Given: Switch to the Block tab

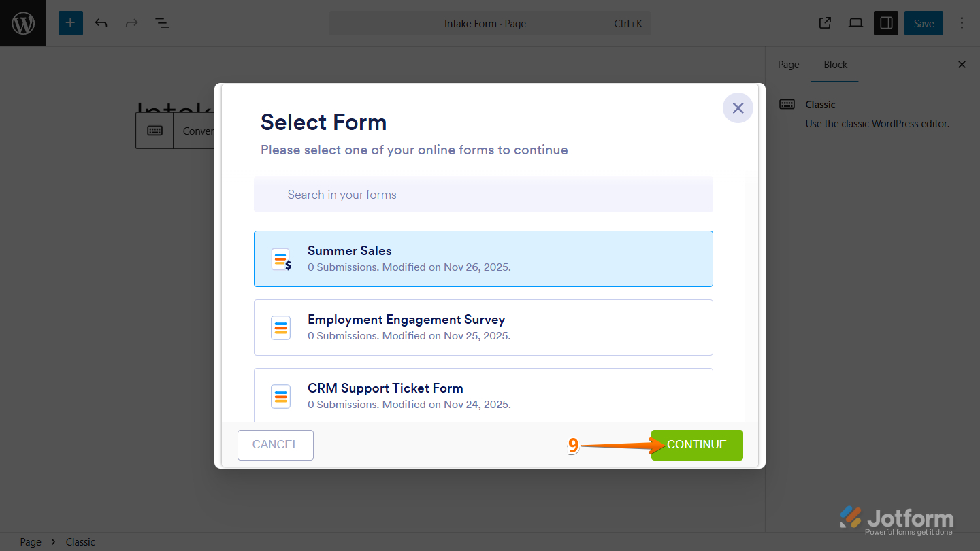Looking at the screenshot, I should [x=835, y=65].
